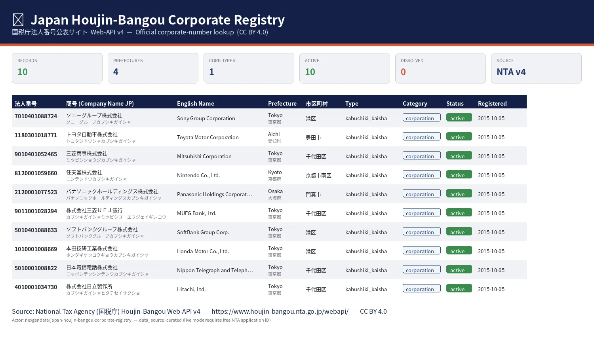Viewport: 594px width, 364px height.
Task: Click the 任天堂株式会社 company name
Action: tap(84, 173)
